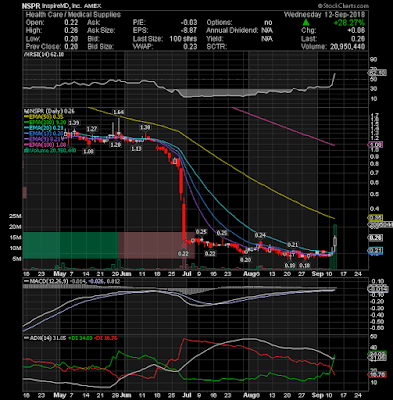Click the RSI current value tag on the right axis
Viewport: 393px width, 400px height.
click(x=377, y=72)
